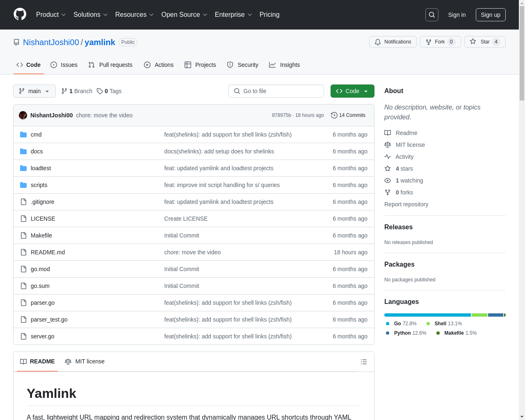Open server.go file

point(42,336)
